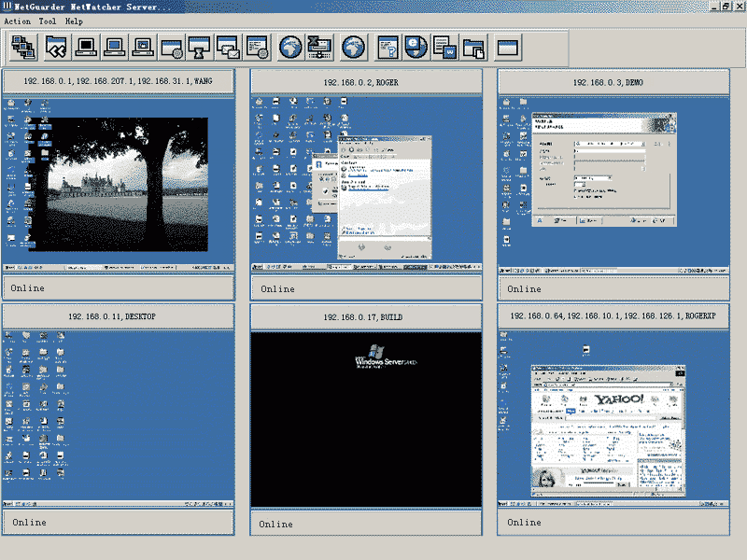The width and height of the screenshot is (747, 560).
Task: Click the list window with gear icon
Action: pos(258,48)
